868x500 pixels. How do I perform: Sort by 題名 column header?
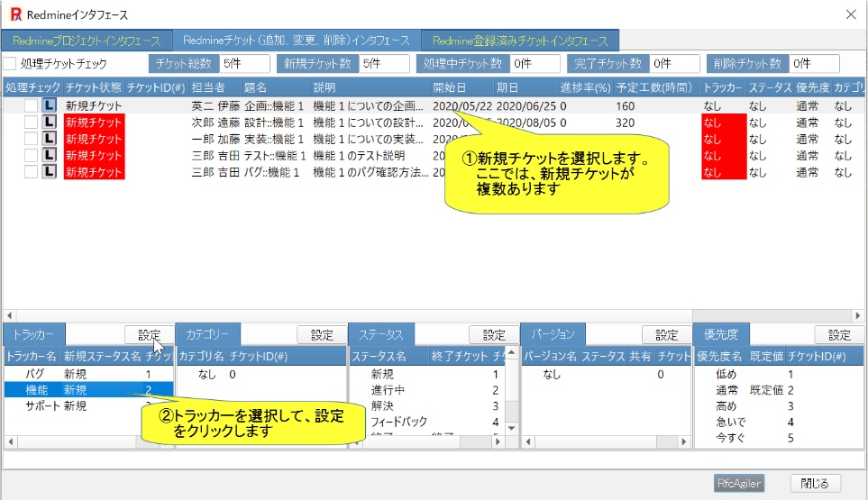click(276, 87)
